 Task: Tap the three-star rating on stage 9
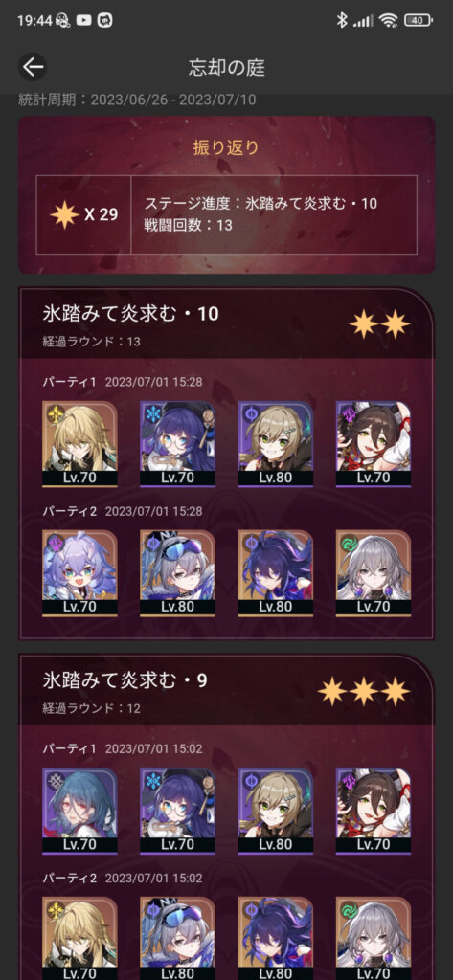[364, 691]
